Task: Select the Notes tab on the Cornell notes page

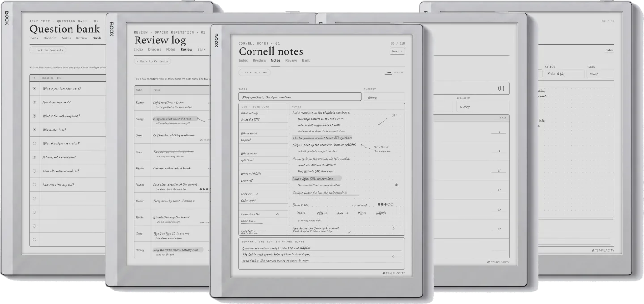Action: pos(275,60)
